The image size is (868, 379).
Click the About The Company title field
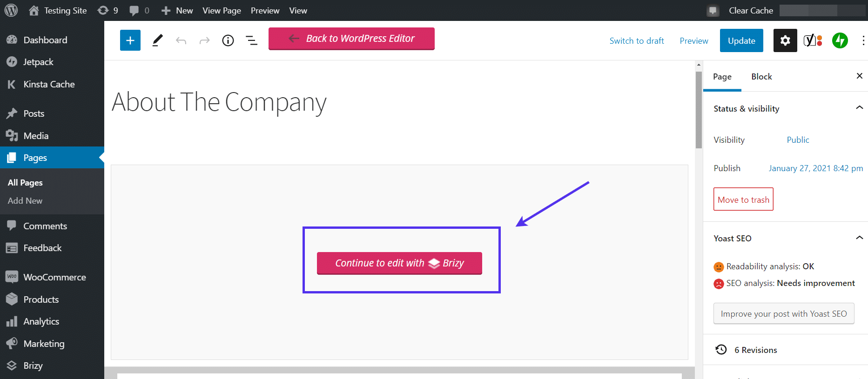(219, 102)
